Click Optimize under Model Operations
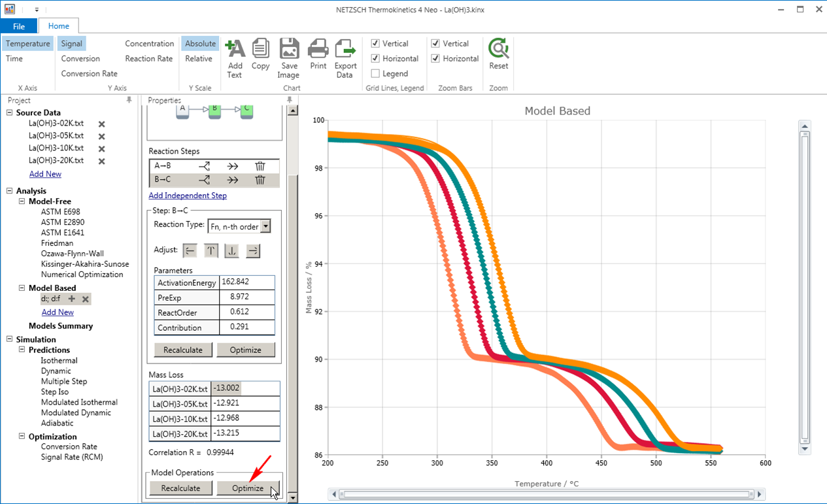The image size is (827, 504). [248, 488]
